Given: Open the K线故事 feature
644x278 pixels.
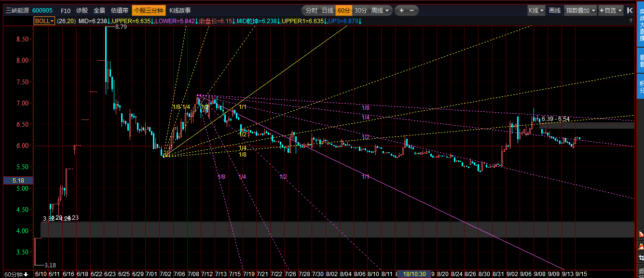Looking at the screenshot, I should coord(180,11).
